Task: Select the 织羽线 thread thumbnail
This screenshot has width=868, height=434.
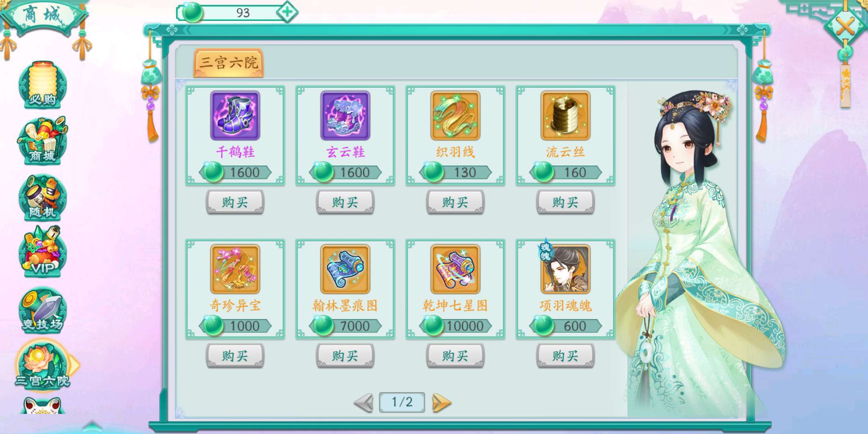Action: tap(455, 116)
